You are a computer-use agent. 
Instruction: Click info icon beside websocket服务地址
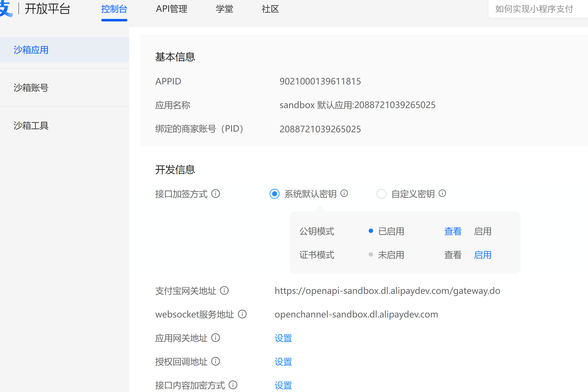[242, 314]
